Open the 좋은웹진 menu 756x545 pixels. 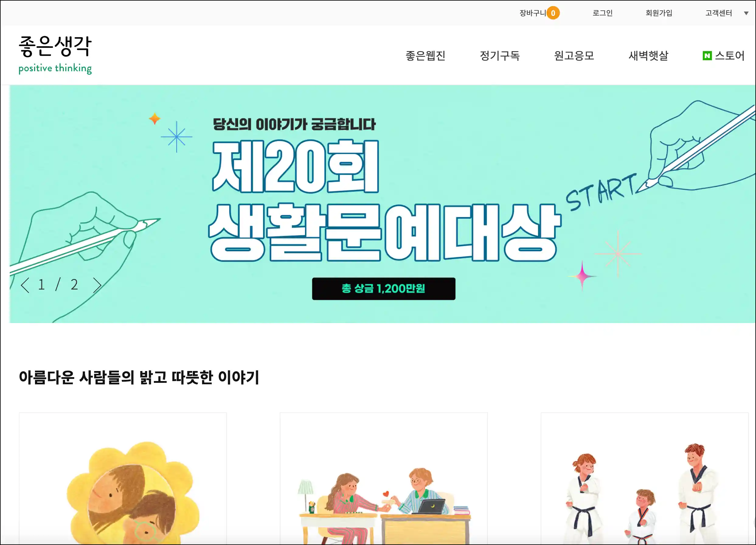(x=425, y=56)
